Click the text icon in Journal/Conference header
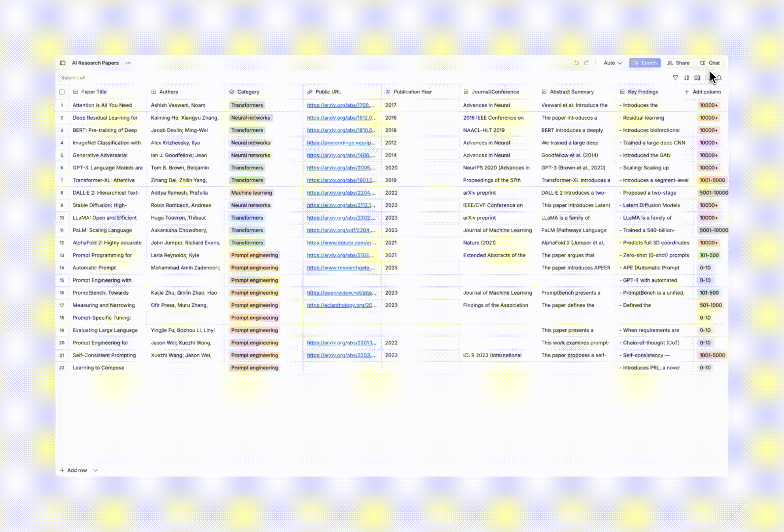This screenshot has width=784, height=532. pos(466,92)
